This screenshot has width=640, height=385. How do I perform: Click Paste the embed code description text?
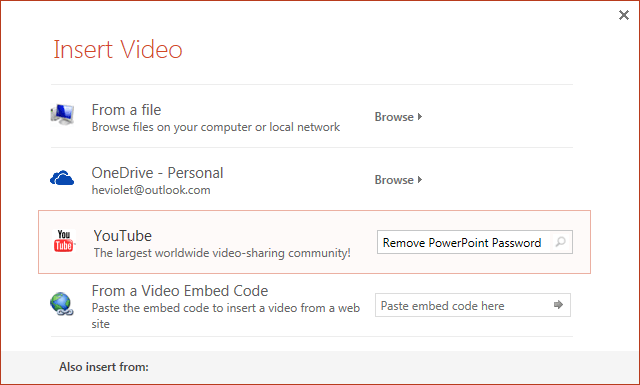(x=225, y=316)
